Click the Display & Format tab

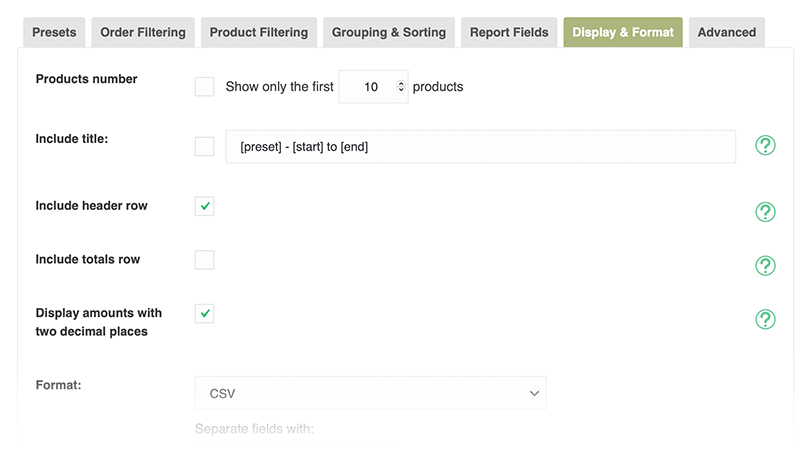point(623,32)
